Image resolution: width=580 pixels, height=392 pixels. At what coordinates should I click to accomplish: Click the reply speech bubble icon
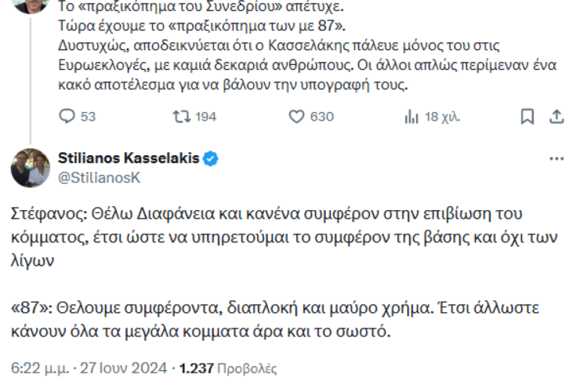pos(67,117)
